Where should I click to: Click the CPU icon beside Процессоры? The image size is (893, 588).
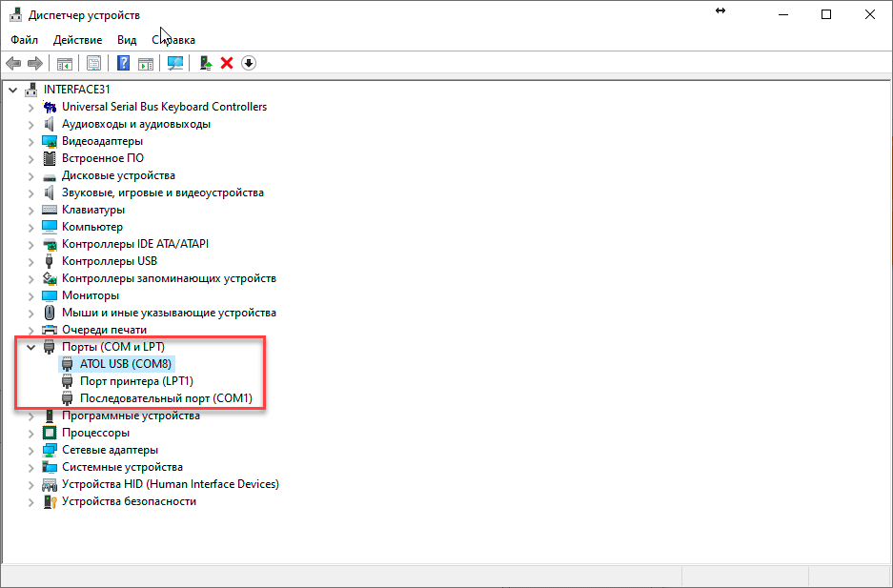tap(51, 434)
